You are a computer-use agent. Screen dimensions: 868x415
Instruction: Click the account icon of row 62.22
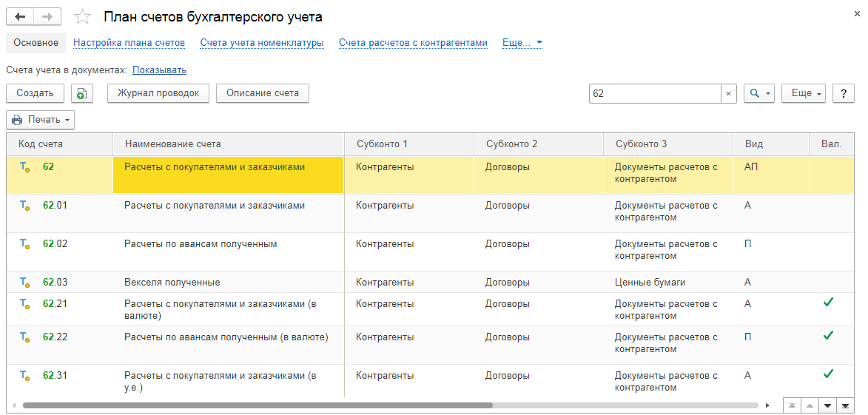24,337
